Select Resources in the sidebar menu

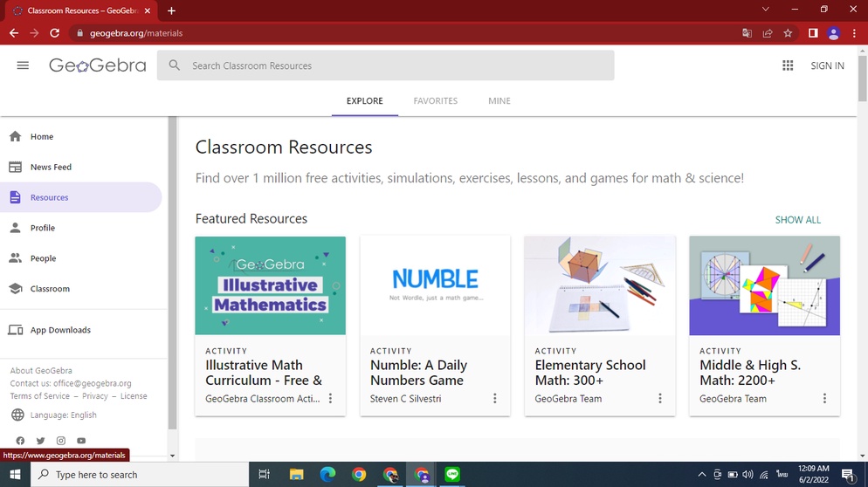[x=81, y=197]
